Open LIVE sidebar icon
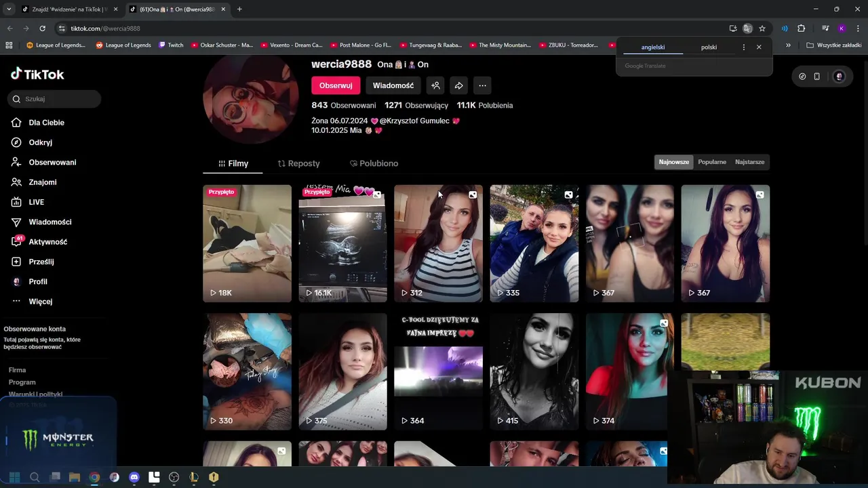 click(16, 202)
